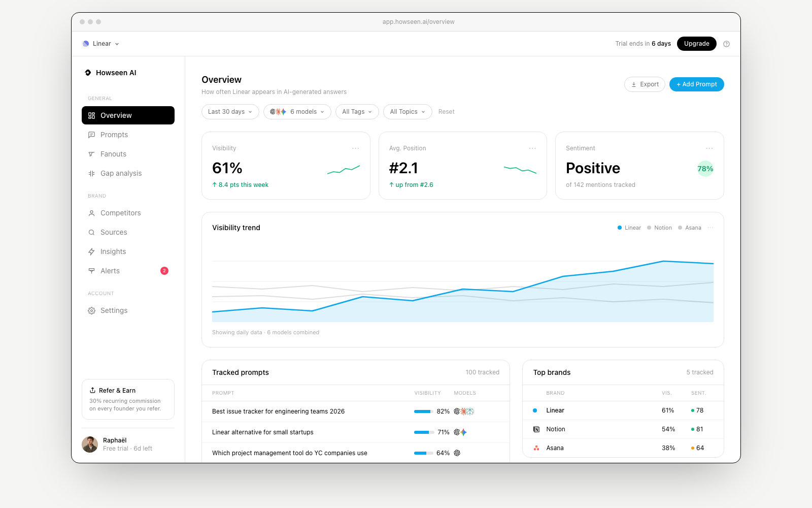The width and height of the screenshot is (812, 508).
Task: Click the Add Prompt button
Action: coord(697,84)
